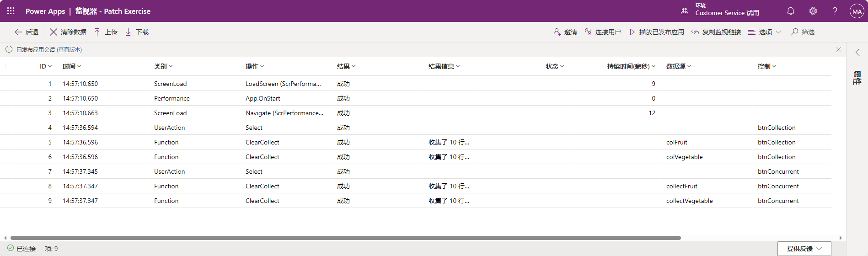Select the App.OnStart operation cell
Viewport: 868px width, 256px height.
(263, 98)
